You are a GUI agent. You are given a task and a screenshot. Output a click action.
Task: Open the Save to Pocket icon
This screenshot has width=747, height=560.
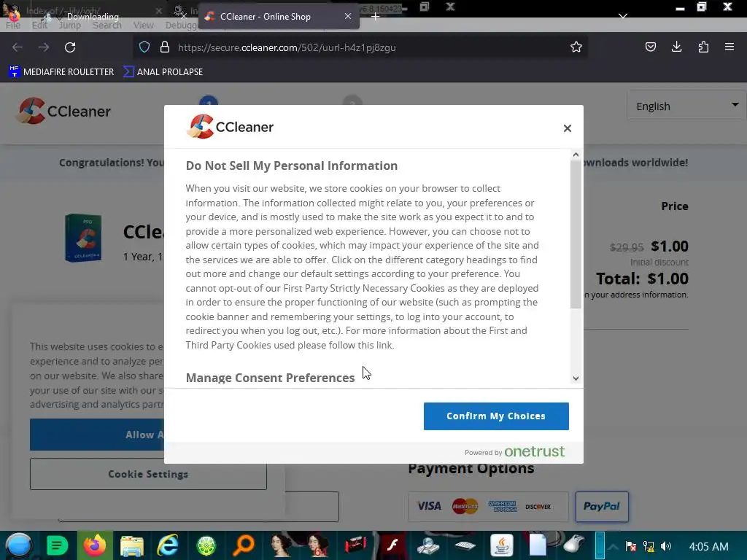(650, 47)
